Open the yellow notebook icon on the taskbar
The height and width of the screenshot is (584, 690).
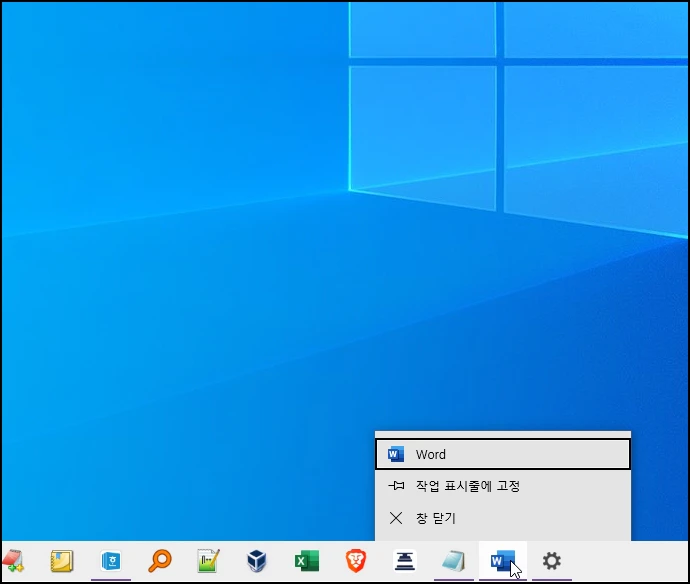(x=62, y=561)
